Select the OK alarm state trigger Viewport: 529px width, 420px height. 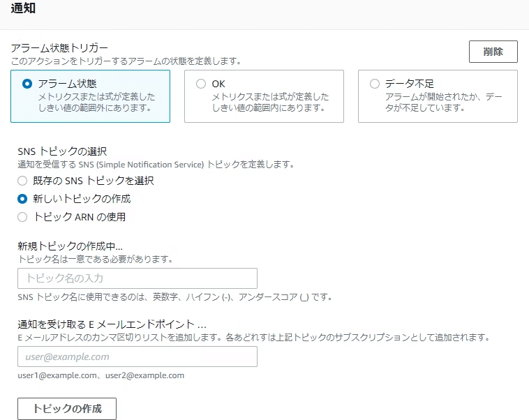(201, 84)
